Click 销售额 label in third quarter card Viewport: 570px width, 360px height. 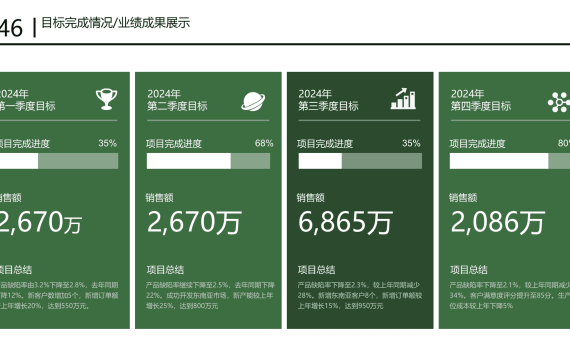pyautogui.click(x=311, y=198)
